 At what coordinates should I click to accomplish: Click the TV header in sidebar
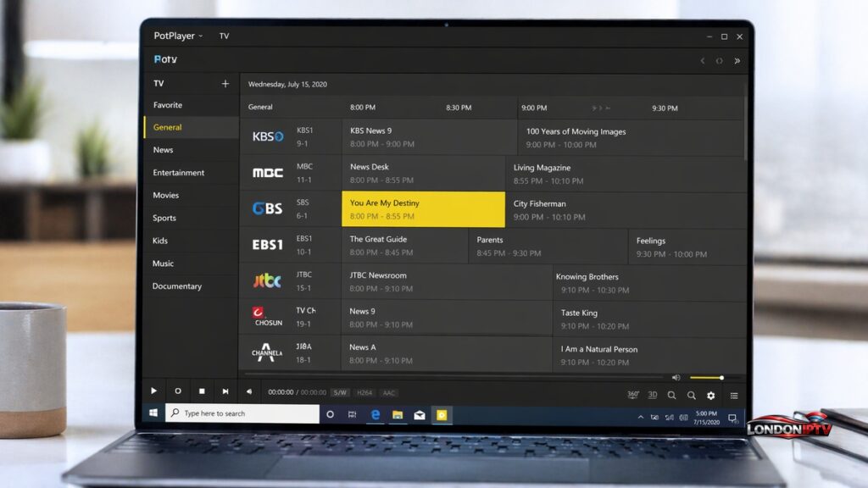pos(159,84)
